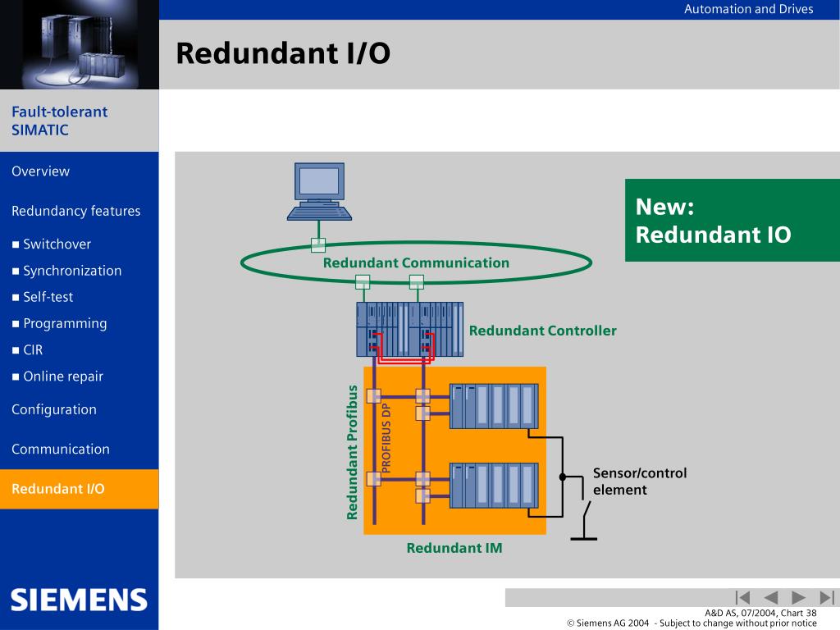Click the grounded switch symbol
Viewport: 840px width, 630px height.
click(x=584, y=519)
